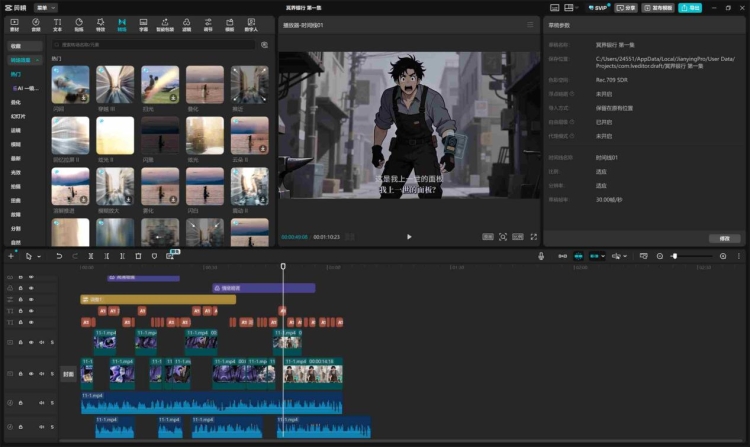Click the delete clip trash icon
750x447 pixels.
coord(138,257)
